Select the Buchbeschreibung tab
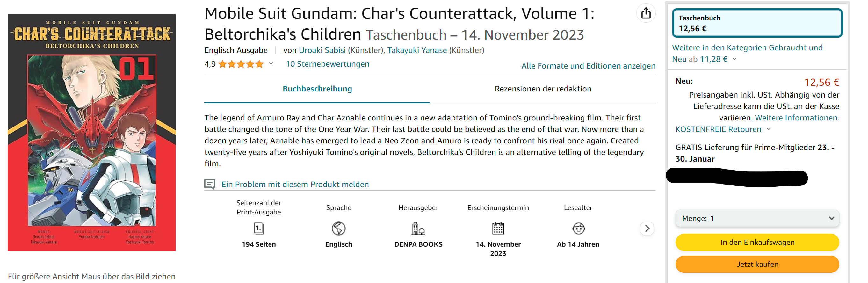868x283 pixels. [317, 89]
